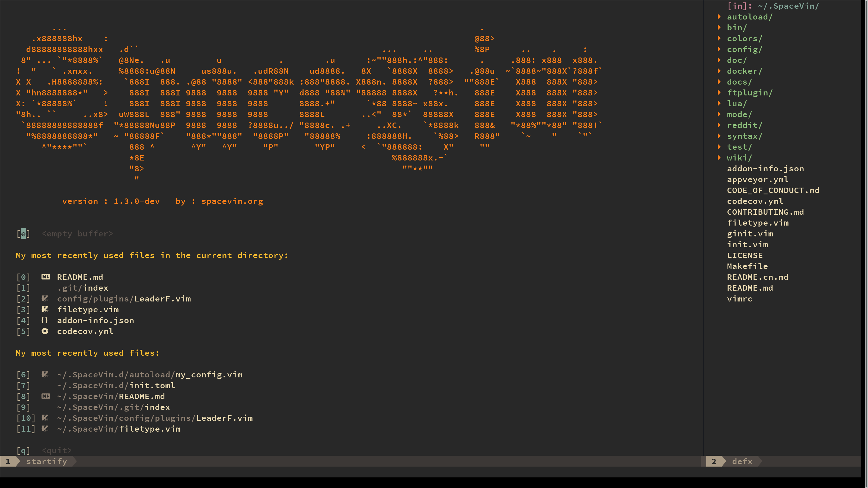Viewport: 868px width, 488px height.
Task: Open ~/.SpaceVim/config/plugins/LeaderF.vim entry [10]
Action: pos(155,418)
